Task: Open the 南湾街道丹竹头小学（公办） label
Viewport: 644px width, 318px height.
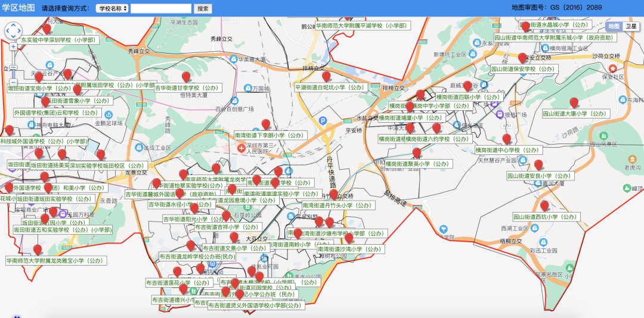Action: pos(338,205)
